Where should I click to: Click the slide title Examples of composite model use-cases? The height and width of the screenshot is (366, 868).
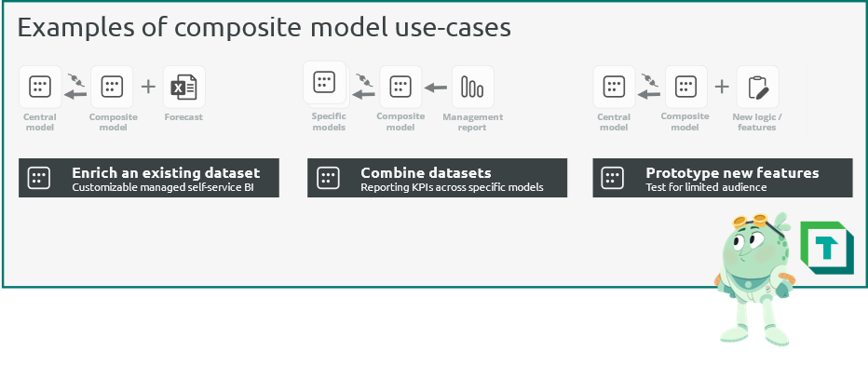[264, 27]
